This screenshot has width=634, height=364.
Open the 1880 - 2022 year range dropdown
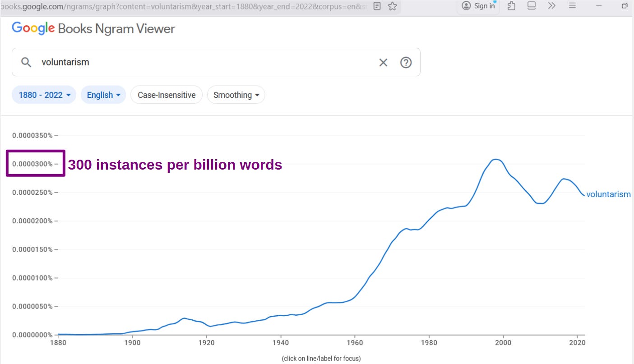point(44,95)
